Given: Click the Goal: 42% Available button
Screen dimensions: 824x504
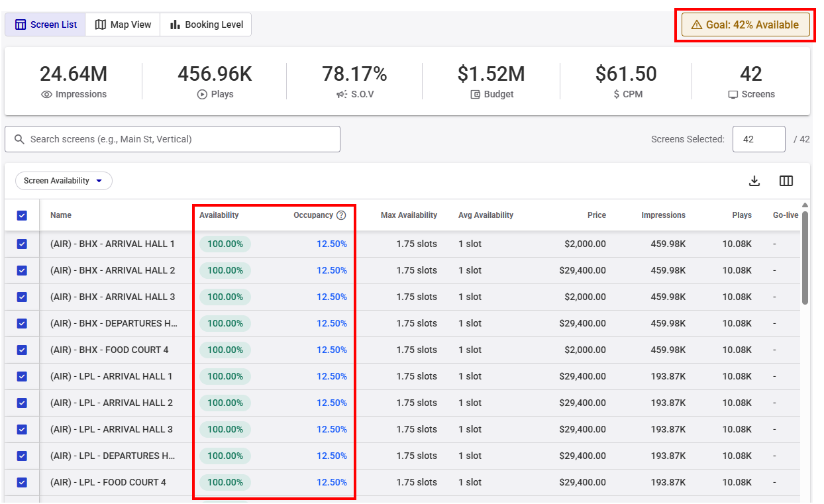Looking at the screenshot, I should click(746, 25).
